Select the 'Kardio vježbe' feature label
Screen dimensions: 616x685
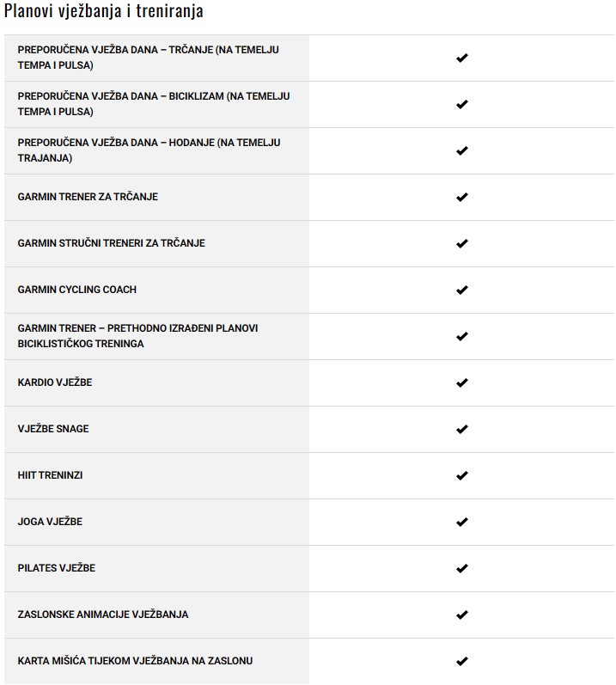[x=55, y=382]
